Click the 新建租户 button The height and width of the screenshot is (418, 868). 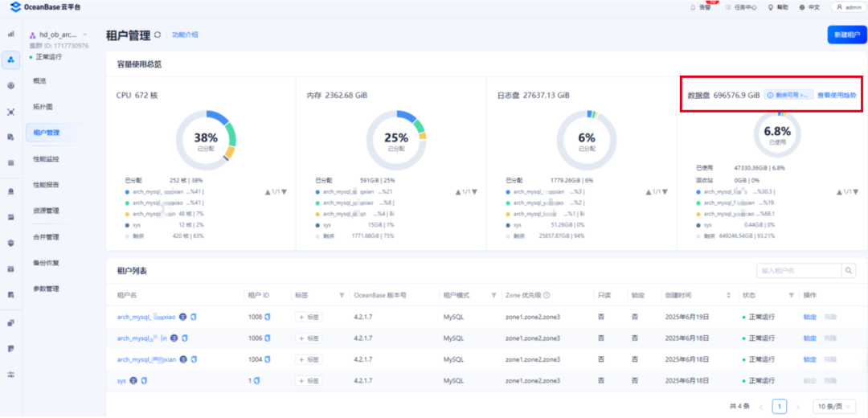pyautogui.click(x=847, y=35)
